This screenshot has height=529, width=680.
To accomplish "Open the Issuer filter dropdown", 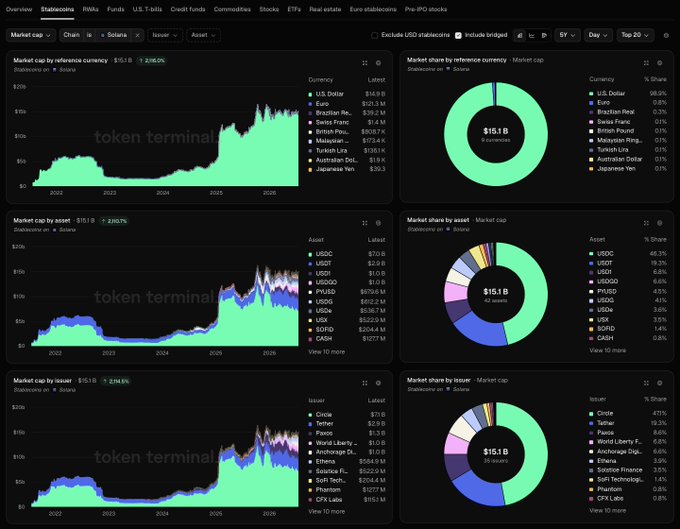I will point(165,35).
